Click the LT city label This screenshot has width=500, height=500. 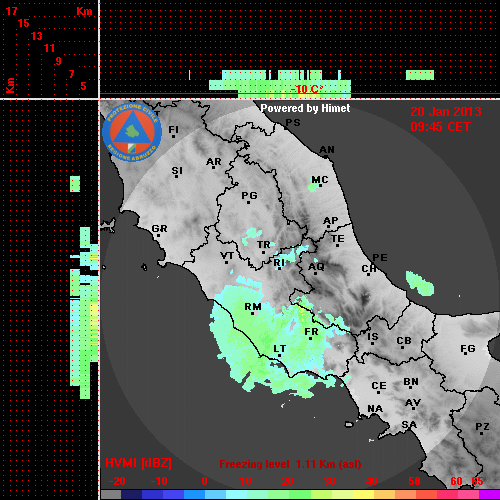tap(280, 349)
